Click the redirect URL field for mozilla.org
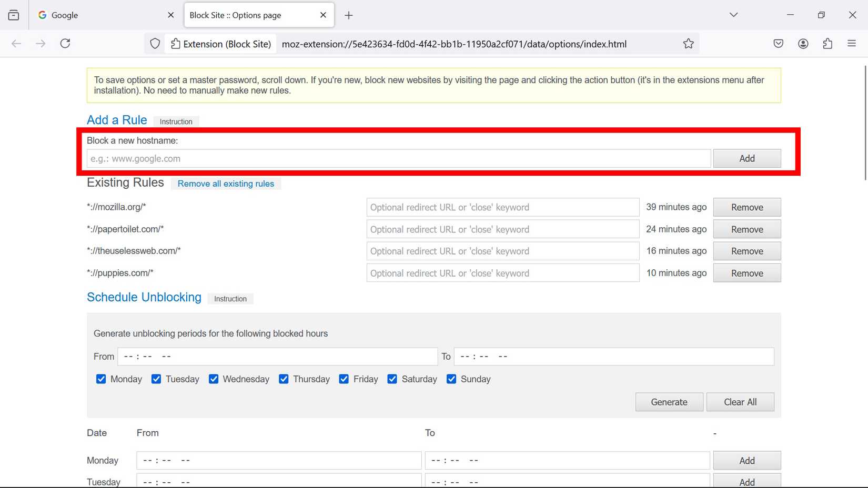This screenshot has width=868, height=488. click(x=503, y=207)
